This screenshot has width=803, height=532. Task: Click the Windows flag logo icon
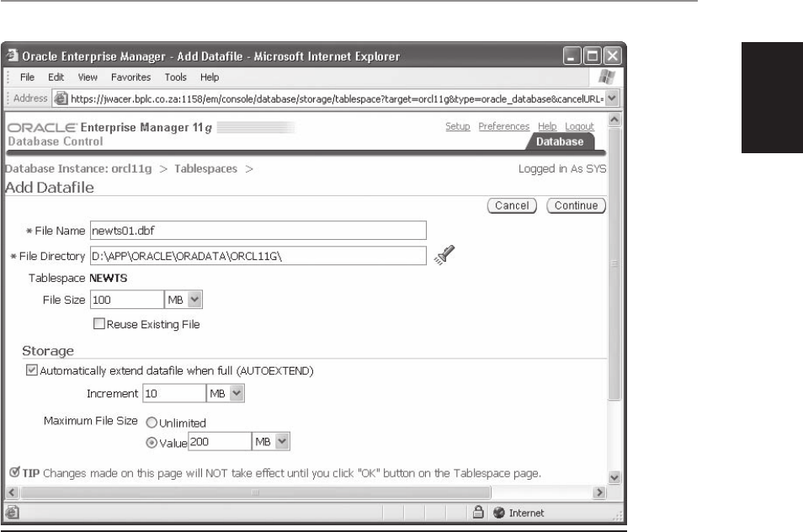[x=606, y=77]
